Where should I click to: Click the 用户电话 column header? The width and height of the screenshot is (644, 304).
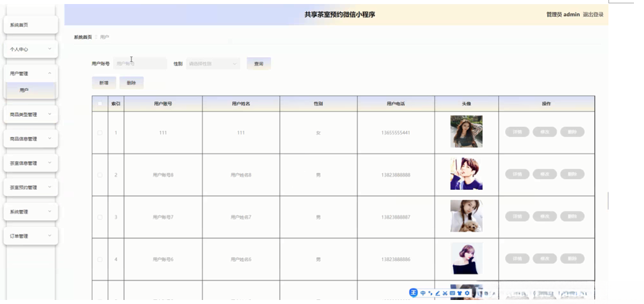[x=396, y=104]
